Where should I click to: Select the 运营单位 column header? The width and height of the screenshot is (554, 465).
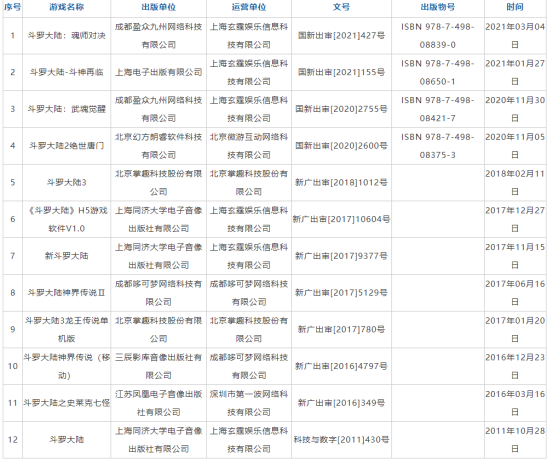pos(249,7)
